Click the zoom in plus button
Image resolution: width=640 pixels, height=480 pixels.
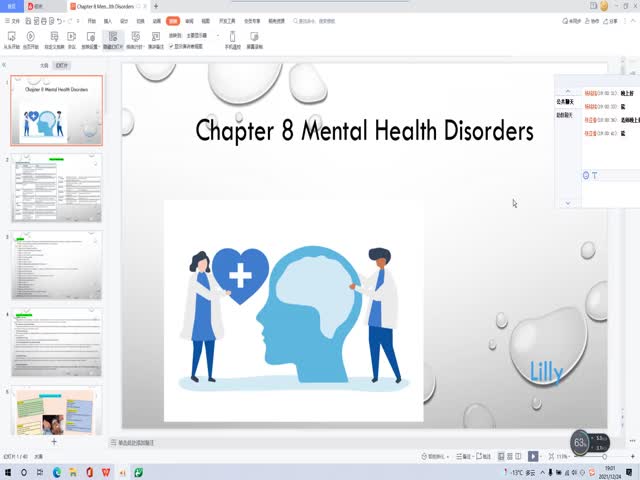coord(633,456)
